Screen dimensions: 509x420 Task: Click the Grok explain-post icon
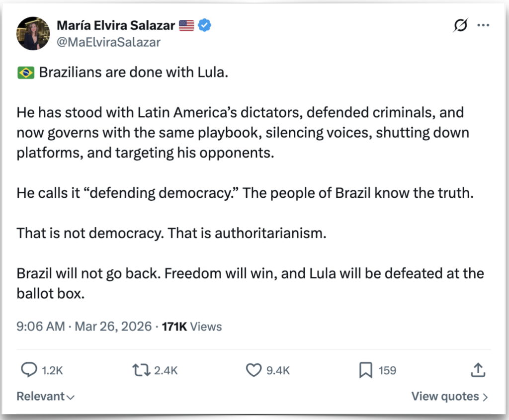pyautogui.click(x=460, y=26)
